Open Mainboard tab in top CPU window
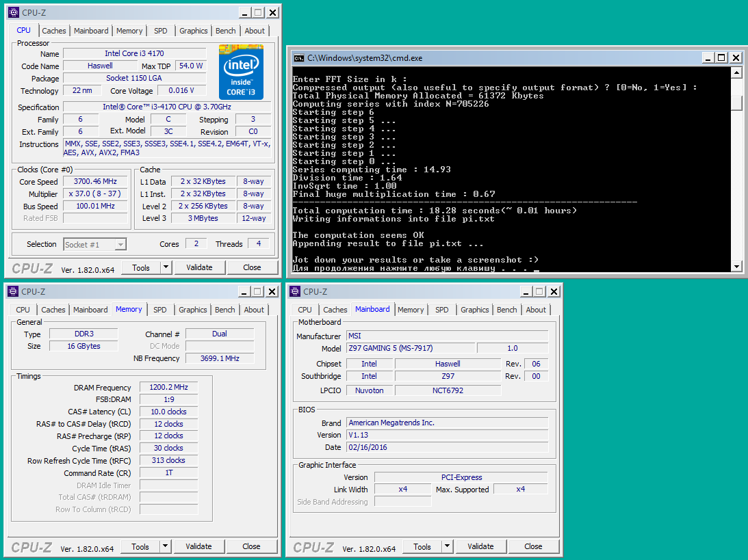This screenshot has height=560, width=748. [x=91, y=31]
